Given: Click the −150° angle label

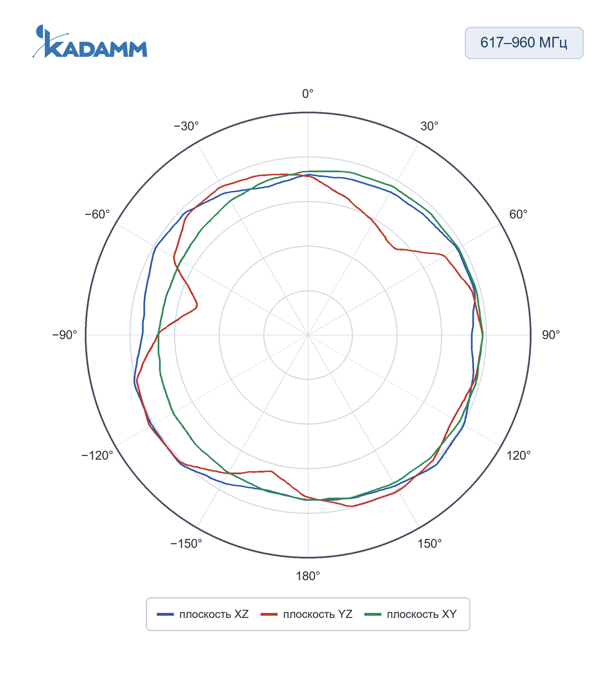Looking at the screenshot, I should click(186, 544).
